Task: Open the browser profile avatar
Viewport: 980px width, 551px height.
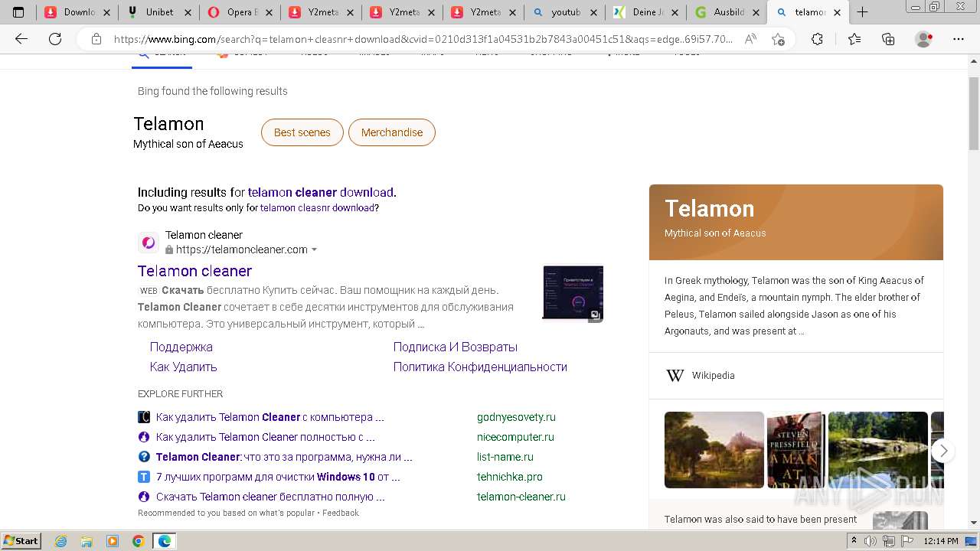Action: click(924, 39)
